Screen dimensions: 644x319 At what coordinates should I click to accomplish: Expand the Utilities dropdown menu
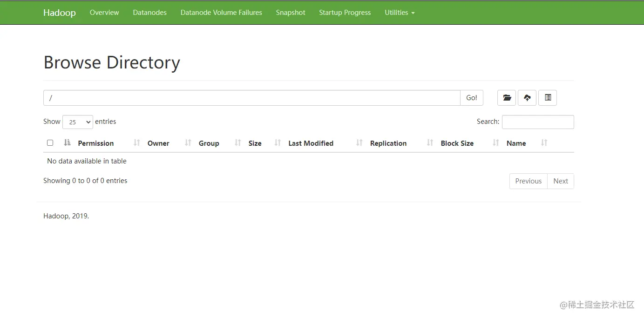[400, 13]
